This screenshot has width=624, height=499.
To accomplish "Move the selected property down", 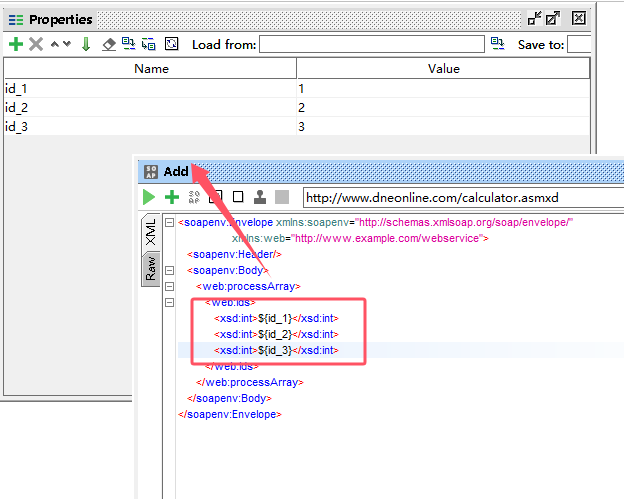I will [x=67, y=44].
